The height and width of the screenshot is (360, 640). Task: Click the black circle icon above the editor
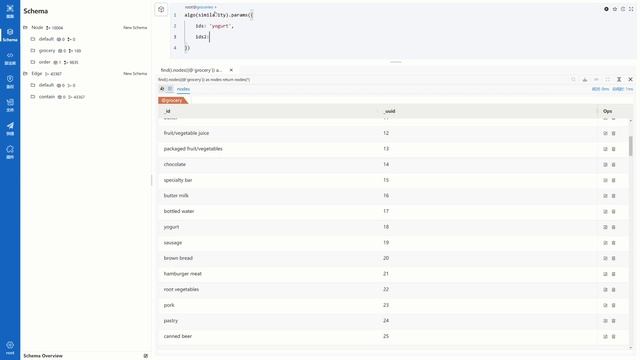(606, 9)
